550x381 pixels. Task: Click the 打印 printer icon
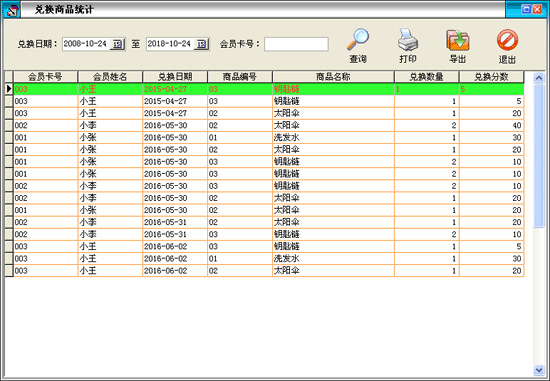pyautogui.click(x=408, y=39)
